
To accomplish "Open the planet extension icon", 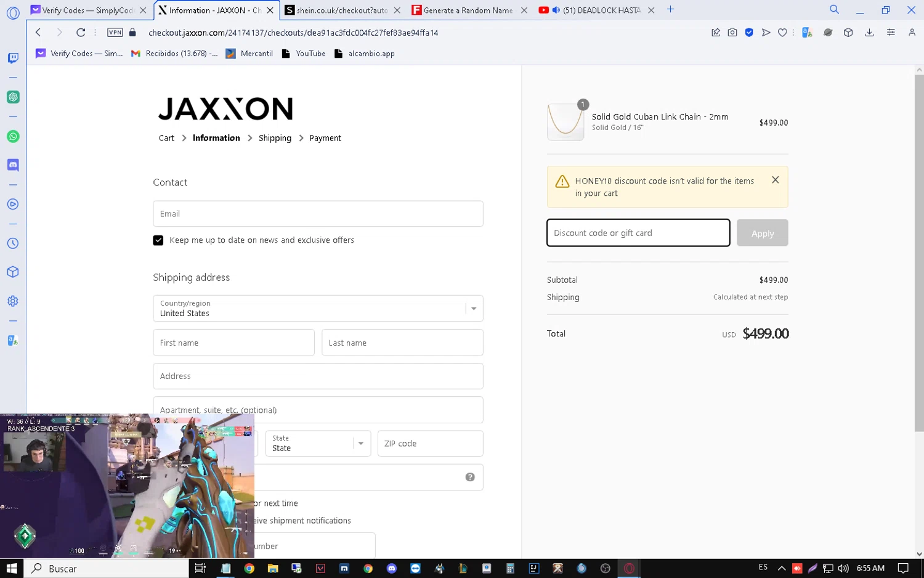I will tap(828, 33).
